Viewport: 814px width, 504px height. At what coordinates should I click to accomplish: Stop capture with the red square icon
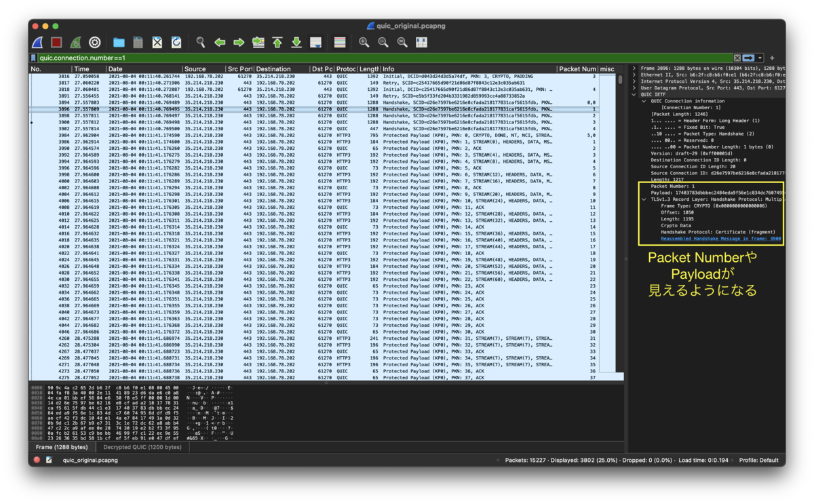click(x=57, y=43)
